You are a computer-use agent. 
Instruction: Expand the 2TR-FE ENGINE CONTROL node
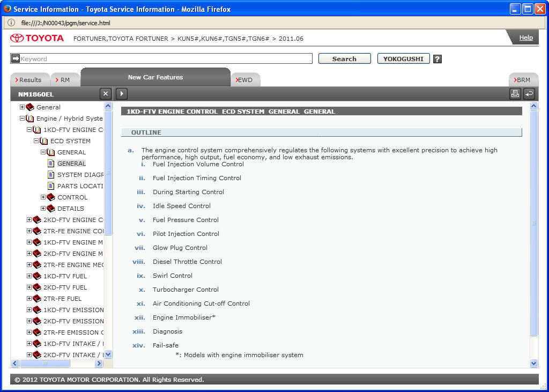pos(29,231)
